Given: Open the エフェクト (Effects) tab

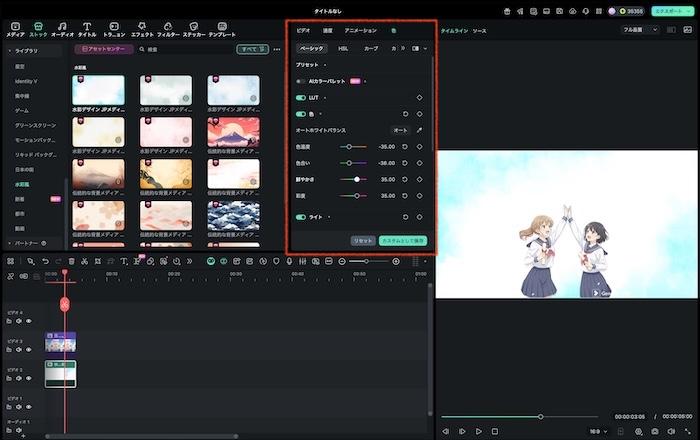Looking at the screenshot, I should (142, 29).
